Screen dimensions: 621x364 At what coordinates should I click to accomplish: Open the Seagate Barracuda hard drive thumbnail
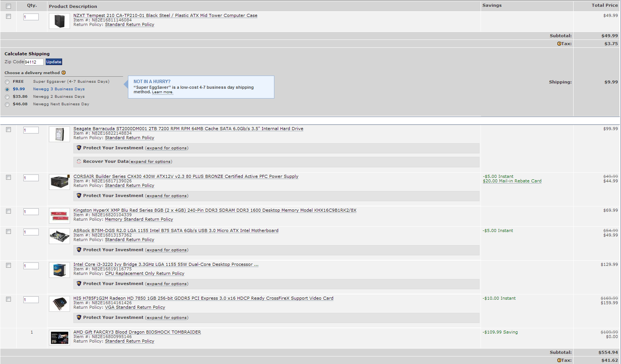59,134
